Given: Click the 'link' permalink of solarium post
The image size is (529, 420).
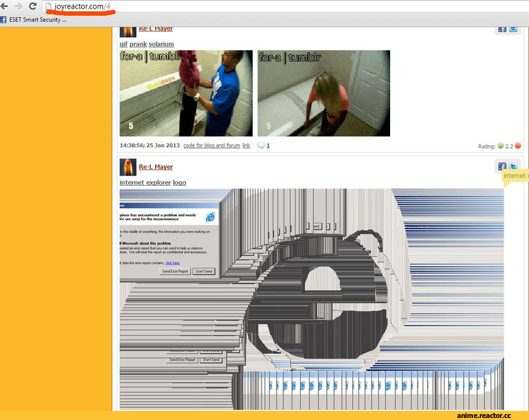Looking at the screenshot, I should click(247, 145).
